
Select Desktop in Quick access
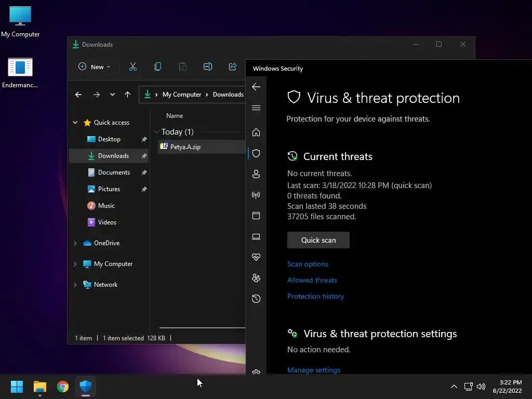[x=109, y=139]
